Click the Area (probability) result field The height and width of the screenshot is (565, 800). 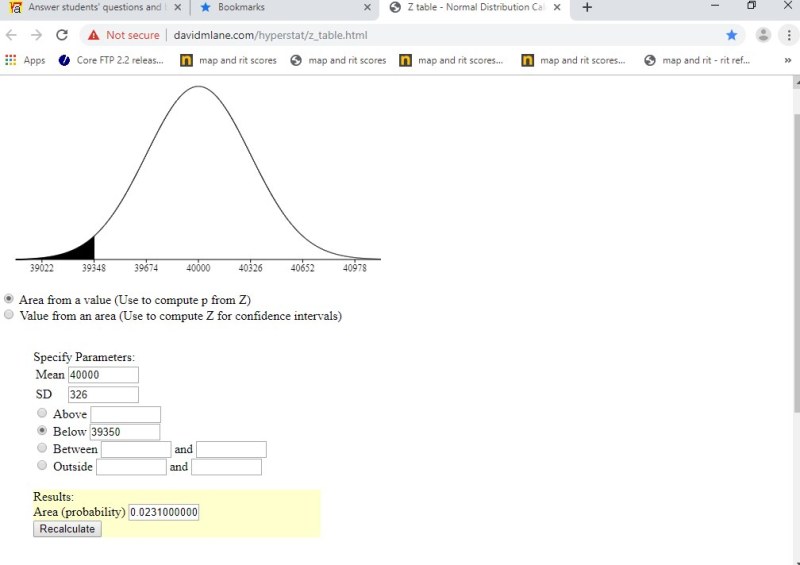tap(164, 512)
